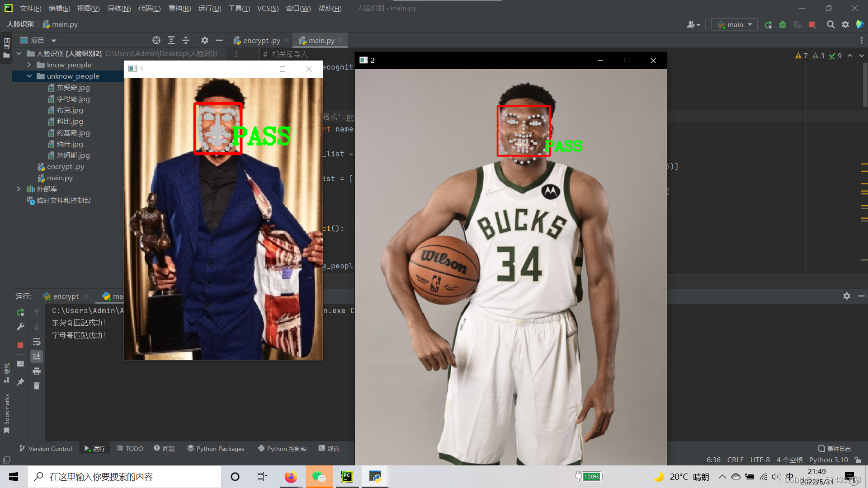Open Firefox from the taskbar
868x488 pixels.
point(291,477)
